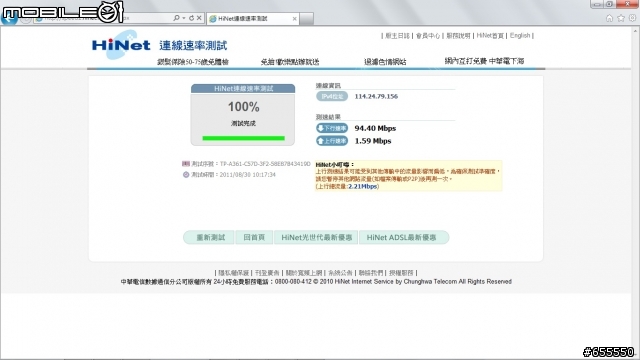Open HiNet ADSL最新優惠 button

pos(404,238)
